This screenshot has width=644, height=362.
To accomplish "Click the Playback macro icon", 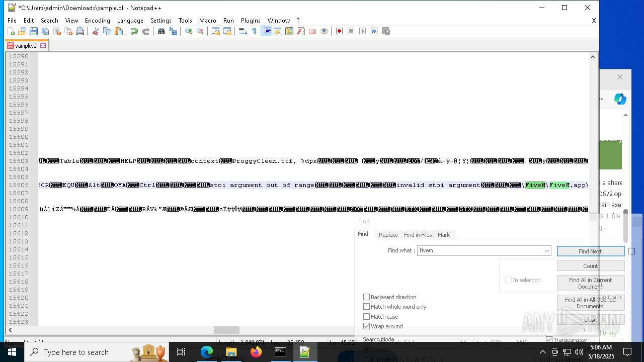I will tap(363, 31).
